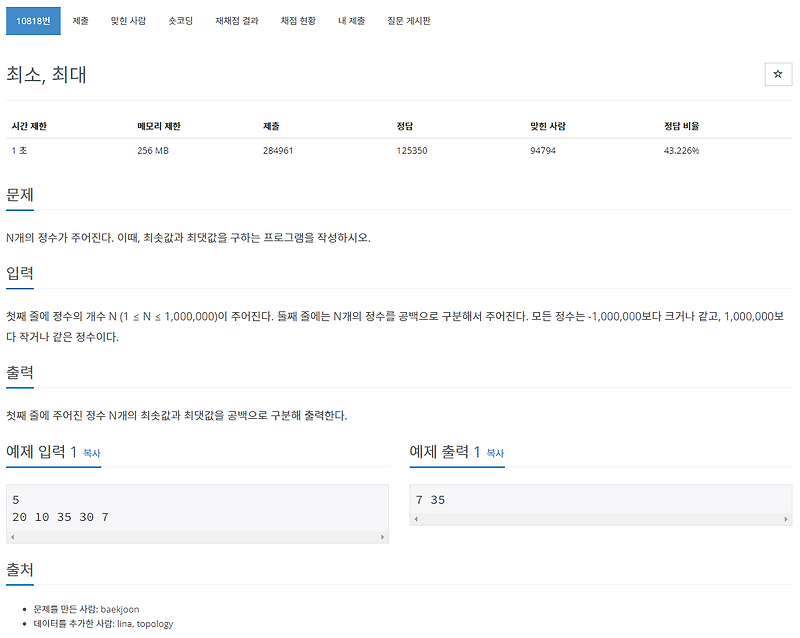
Task: Bookmark the problem with the star icon
Action: click(x=779, y=74)
